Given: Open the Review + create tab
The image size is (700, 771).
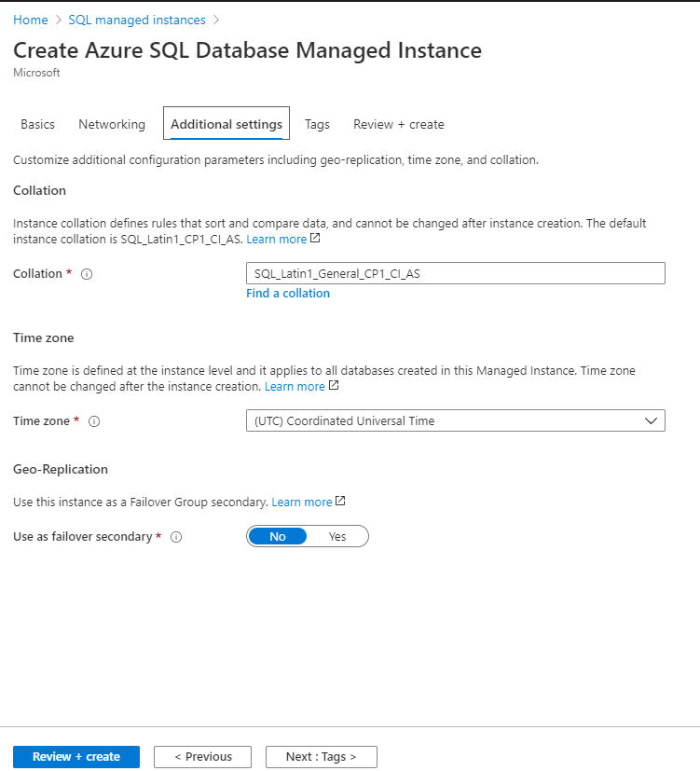Looking at the screenshot, I should (x=398, y=123).
